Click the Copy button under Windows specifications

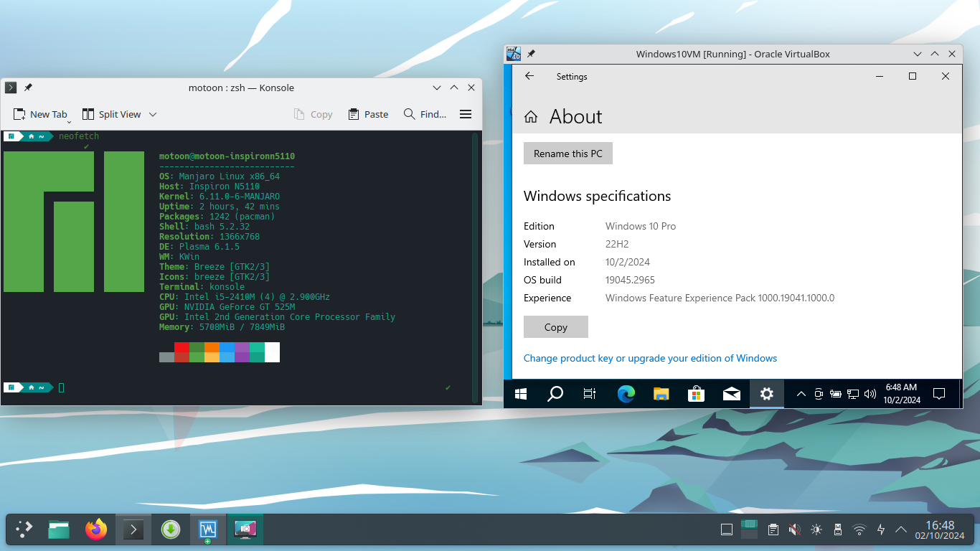(556, 327)
